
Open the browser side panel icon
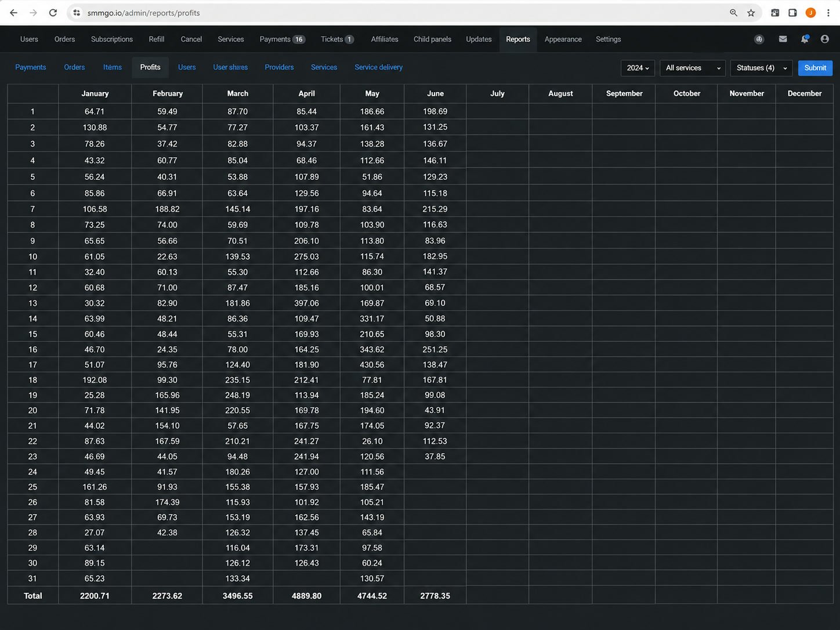click(x=792, y=13)
